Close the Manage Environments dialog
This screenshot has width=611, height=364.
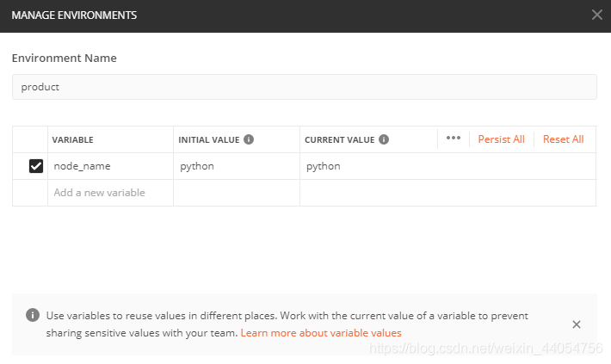pos(596,15)
